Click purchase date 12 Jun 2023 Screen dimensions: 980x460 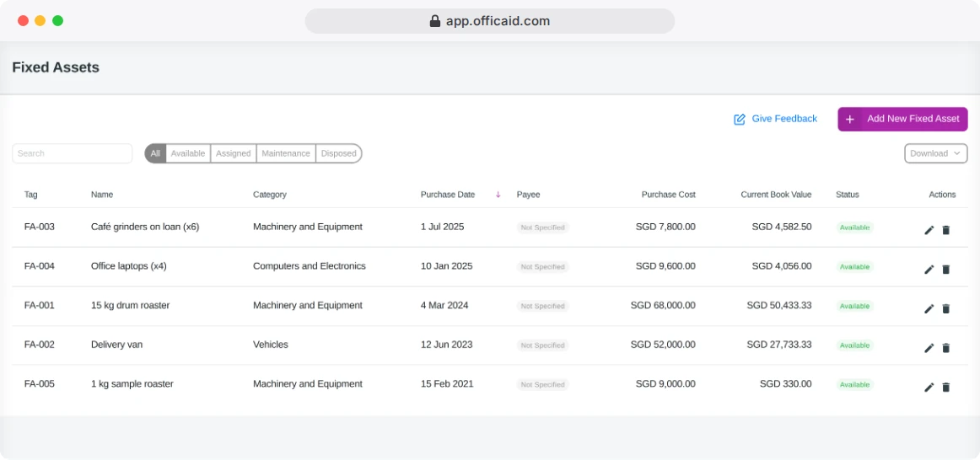446,345
